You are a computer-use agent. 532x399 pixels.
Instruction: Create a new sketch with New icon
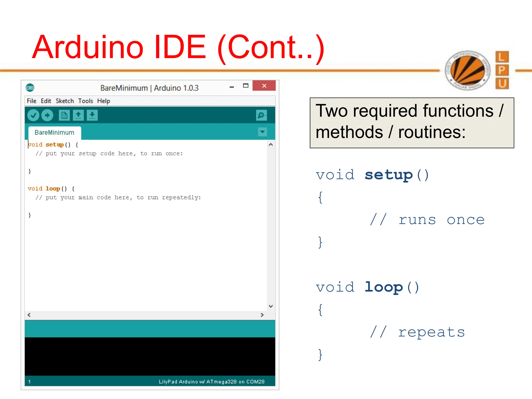(x=64, y=115)
